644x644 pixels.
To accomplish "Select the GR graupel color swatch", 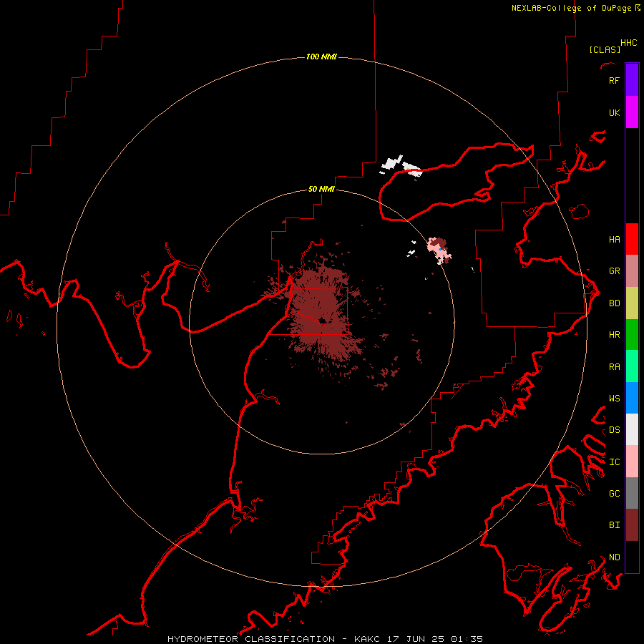I will [x=632, y=270].
